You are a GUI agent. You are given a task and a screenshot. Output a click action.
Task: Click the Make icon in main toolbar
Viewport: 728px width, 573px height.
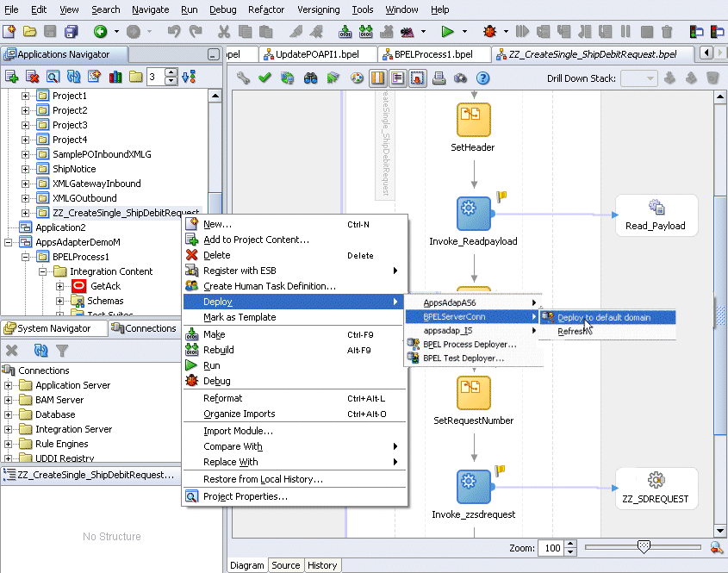coord(345,32)
